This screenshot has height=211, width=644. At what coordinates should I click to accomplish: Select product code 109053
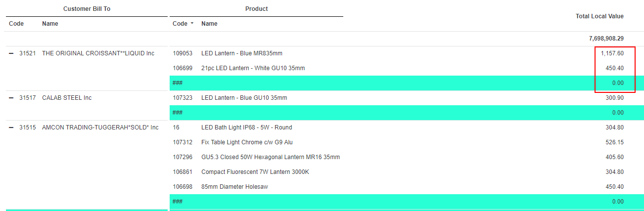click(183, 53)
